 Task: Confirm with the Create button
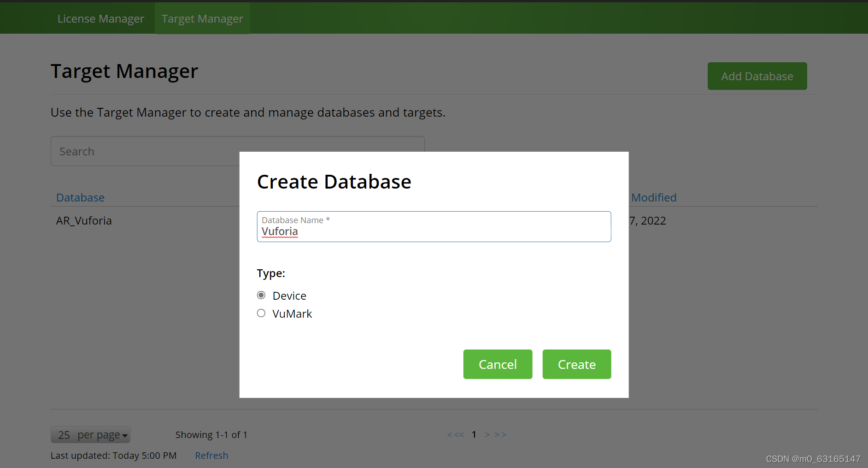point(577,364)
